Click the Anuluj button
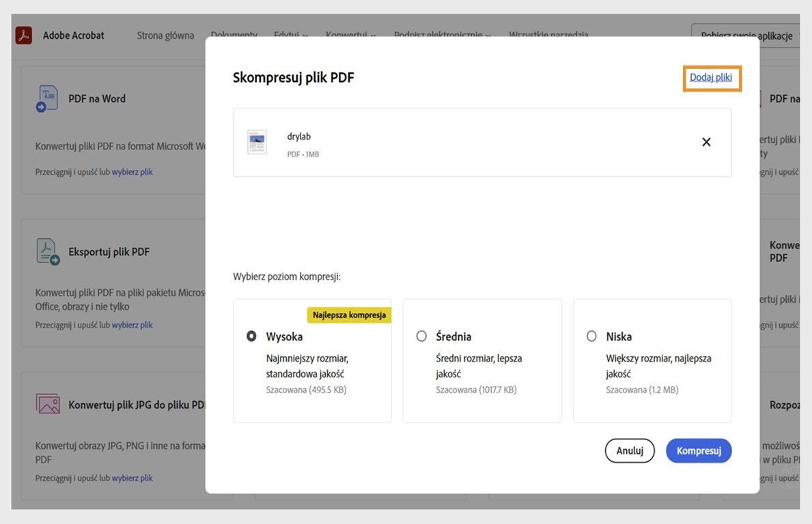The width and height of the screenshot is (812, 524). coord(630,450)
